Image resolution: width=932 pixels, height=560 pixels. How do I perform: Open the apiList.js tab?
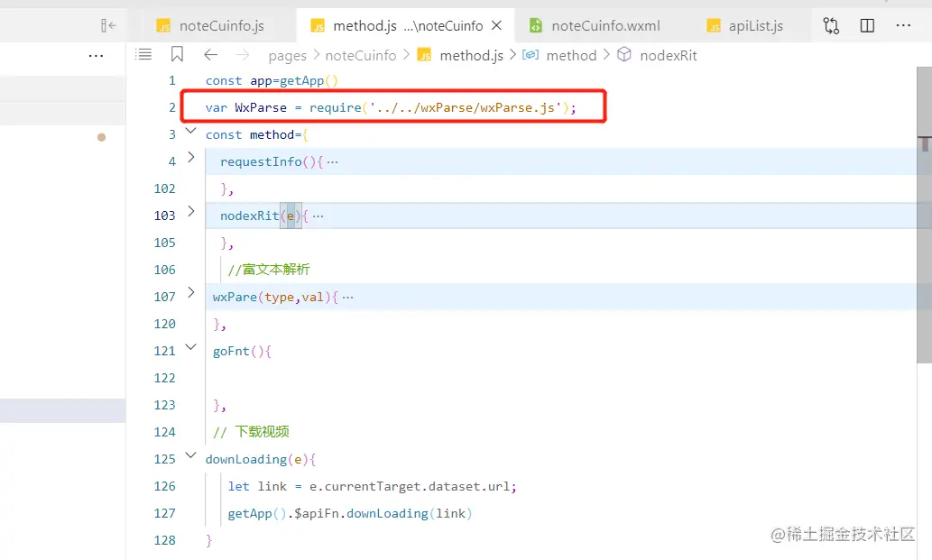pyautogui.click(x=746, y=25)
